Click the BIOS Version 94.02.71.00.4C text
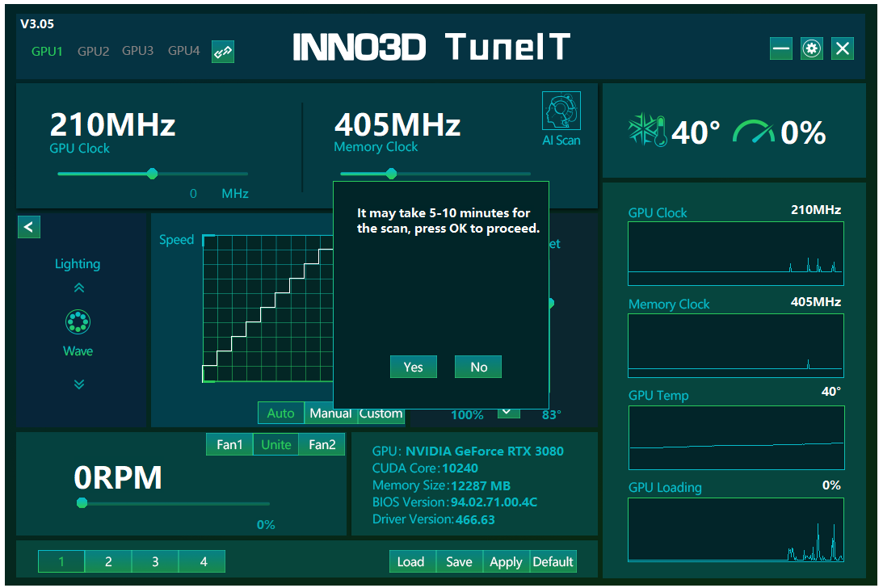Image resolution: width=883 pixels, height=588 pixels. pyautogui.click(x=455, y=502)
